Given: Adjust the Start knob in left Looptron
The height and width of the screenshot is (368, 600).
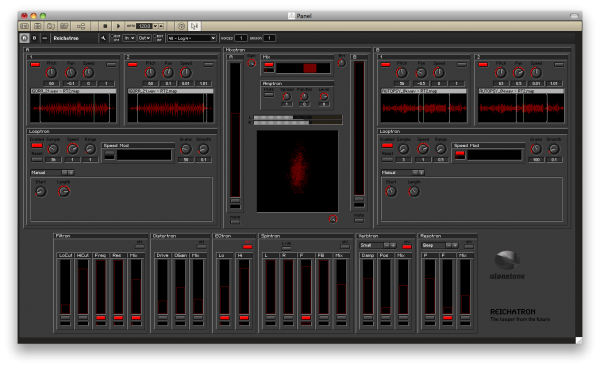Looking at the screenshot, I should click(x=41, y=191).
